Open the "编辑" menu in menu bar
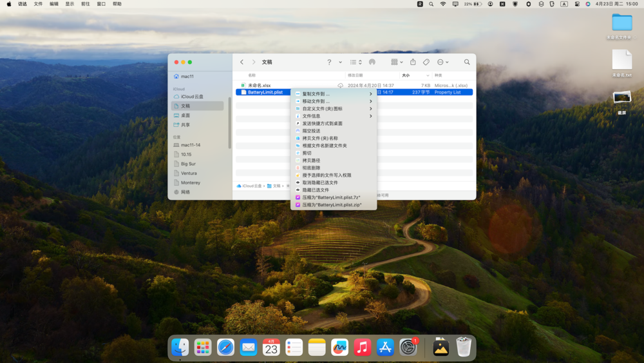This screenshot has width=644, height=363. coord(54,4)
